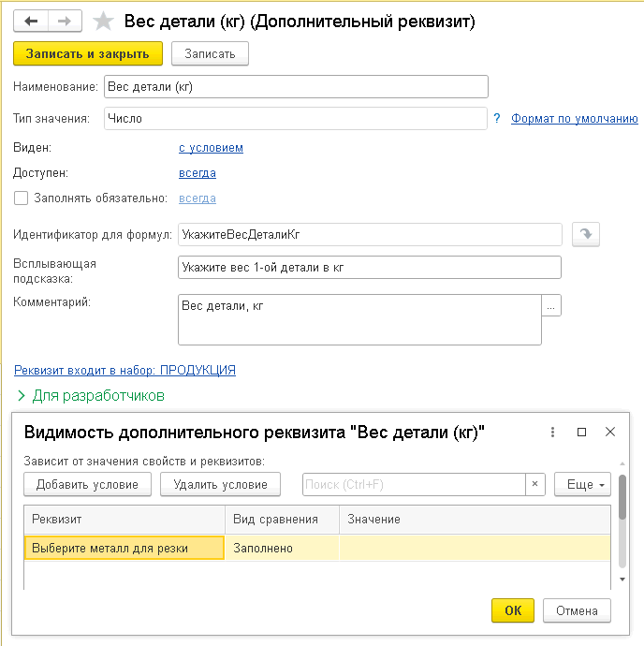The height and width of the screenshot is (646, 644).
Task: Click the 'Вид сравнения' column header
Action: [275, 519]
